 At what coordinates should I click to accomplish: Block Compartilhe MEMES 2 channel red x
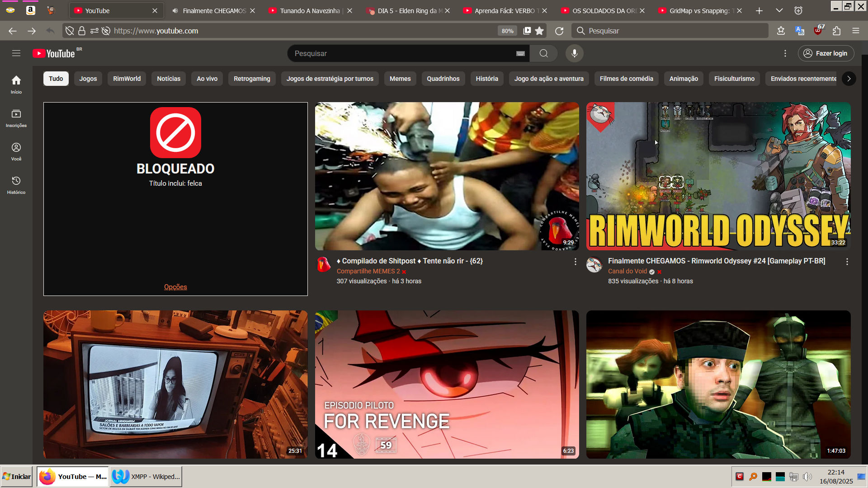(404, 272)
